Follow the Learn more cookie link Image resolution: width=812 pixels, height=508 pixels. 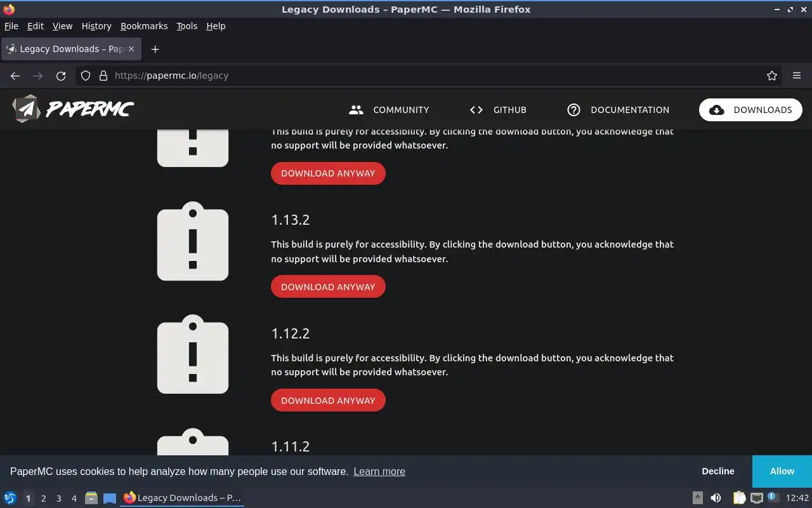click(x=379, y=471)
